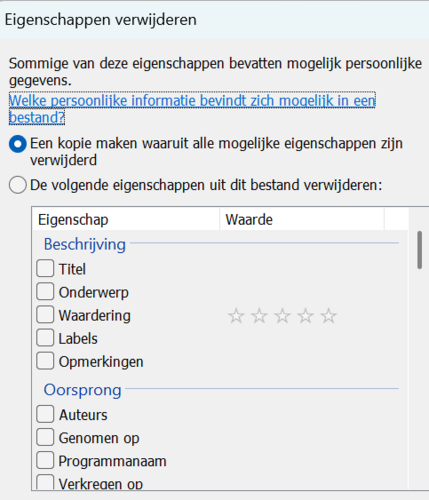Click the third rating star for Waardering
Viewport: 429px width, 500px height.
(x=282, y=316)
